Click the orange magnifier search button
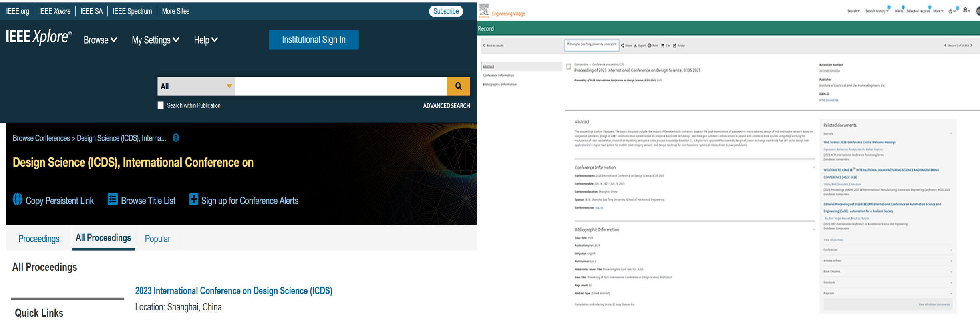The width and height of the screenshot is (980, 322). (x=458, y=86)
